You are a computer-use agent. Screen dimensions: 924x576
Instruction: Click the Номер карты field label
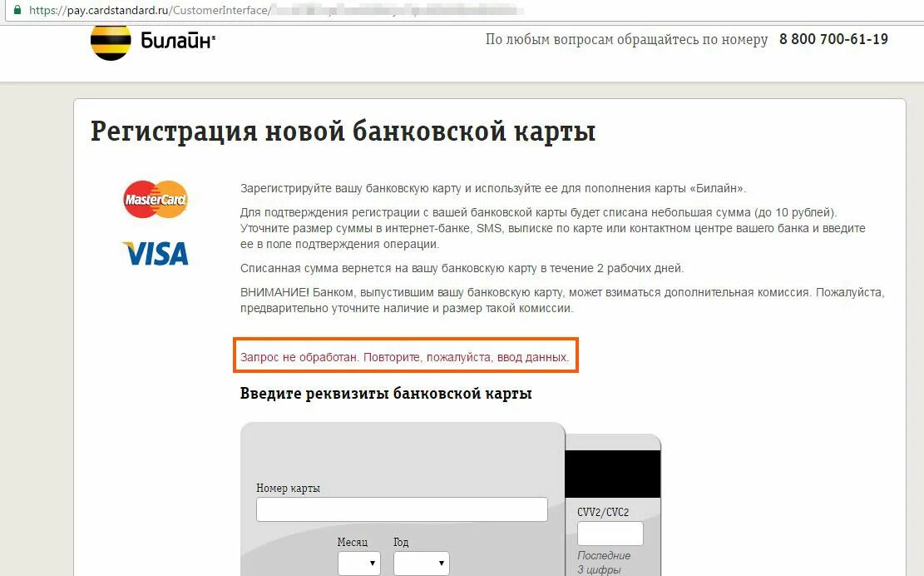point(288,488)
